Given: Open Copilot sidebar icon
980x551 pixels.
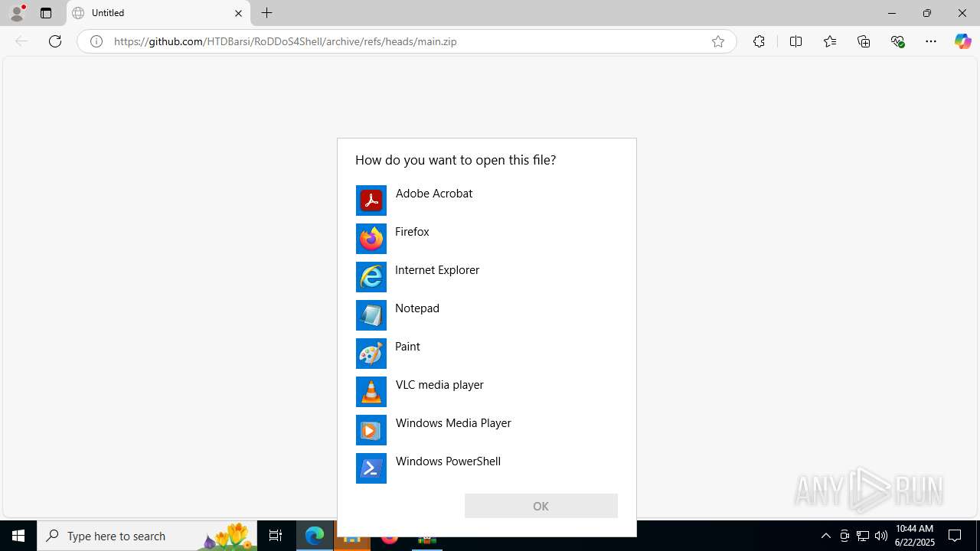Looking at the screenshot, I should (962, 41).
